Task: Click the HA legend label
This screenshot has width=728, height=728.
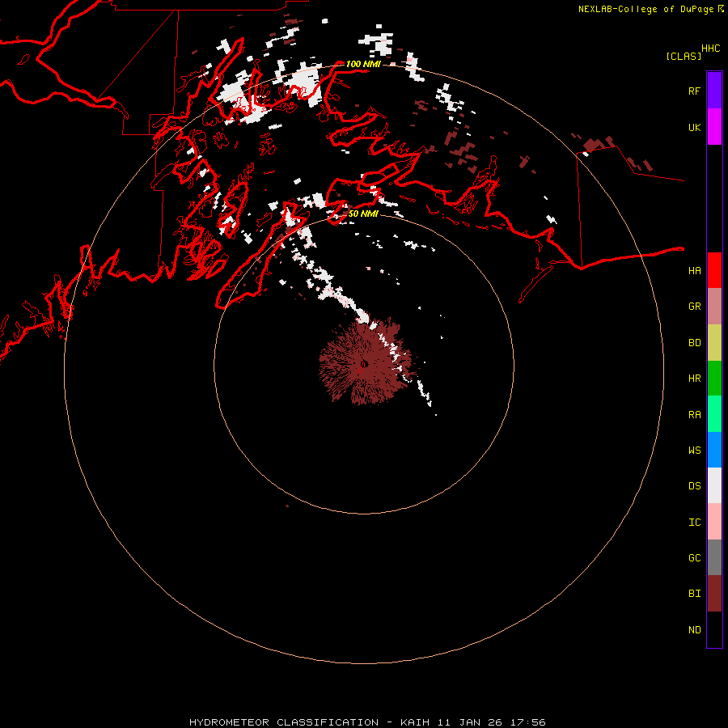Action: click(x=694, y=270)
